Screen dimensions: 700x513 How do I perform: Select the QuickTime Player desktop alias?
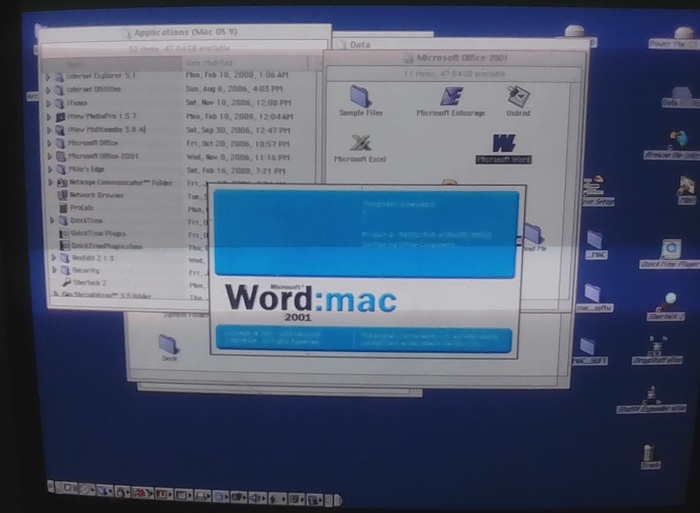tap(670, 250)
